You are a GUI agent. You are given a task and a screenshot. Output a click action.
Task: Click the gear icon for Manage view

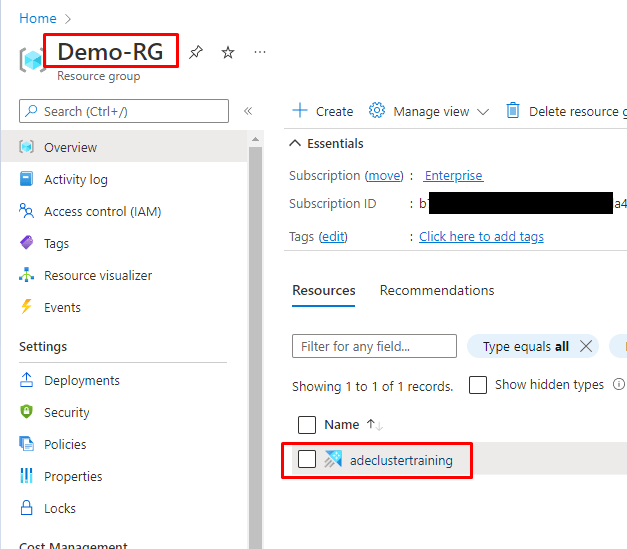377,110
